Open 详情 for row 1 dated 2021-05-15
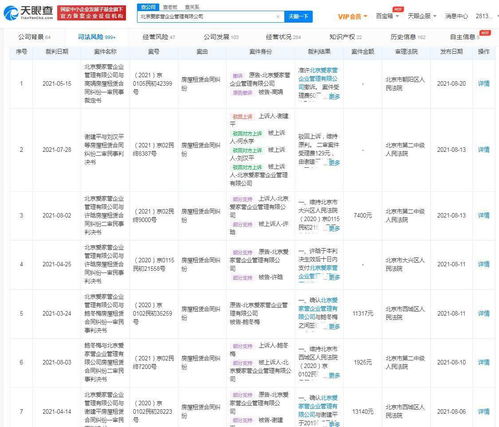 [484, 84]
